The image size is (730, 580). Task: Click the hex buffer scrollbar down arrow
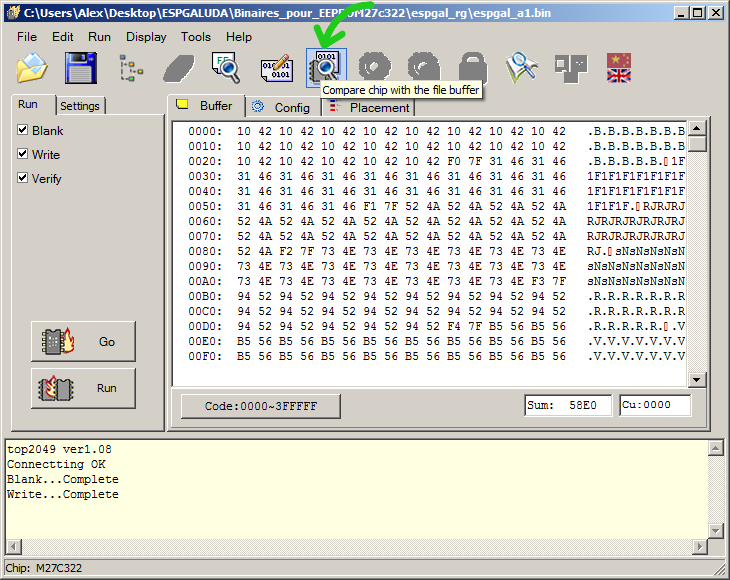point(697,379)
